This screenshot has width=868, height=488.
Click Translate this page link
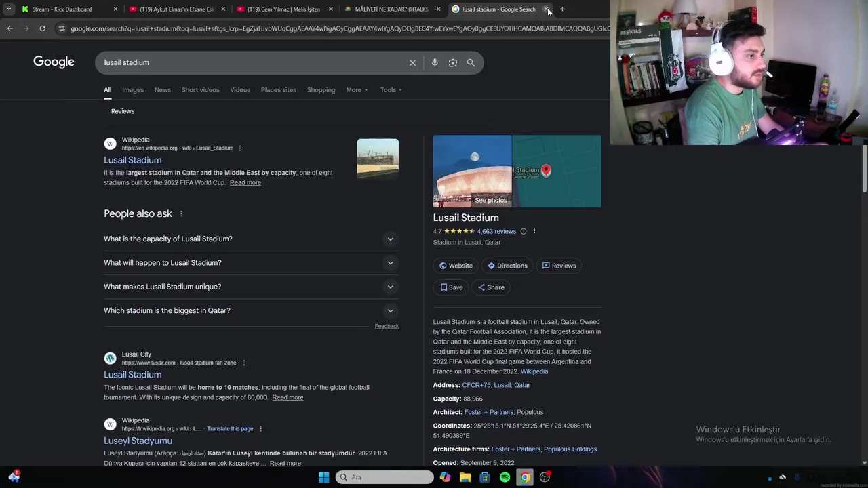click(x=230, y=429)
